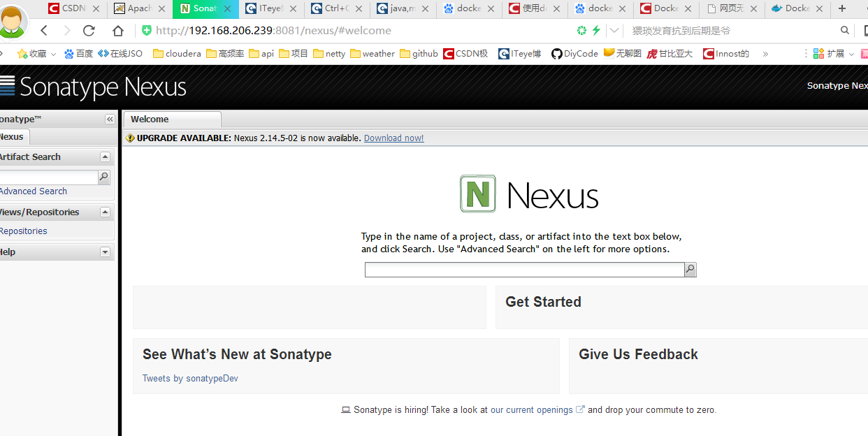Click the user avatar icon

pyautogui.click(x=12, y=21)
